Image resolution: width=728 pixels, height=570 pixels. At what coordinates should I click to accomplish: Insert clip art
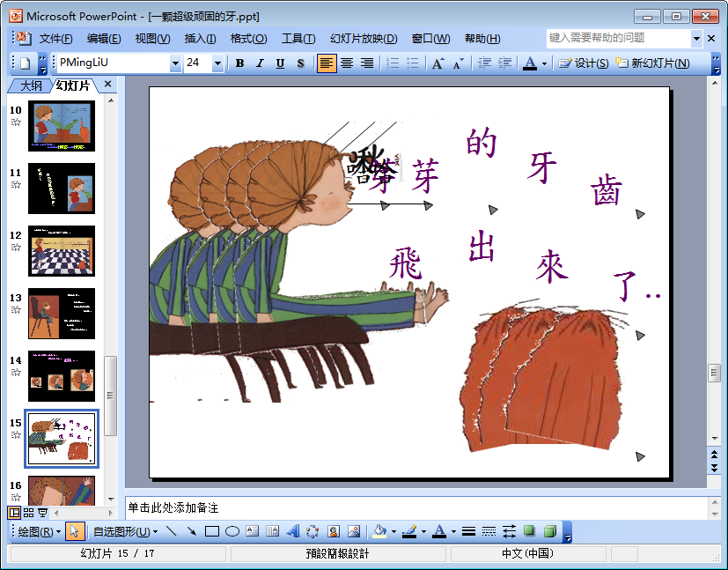tap(334, 531)
